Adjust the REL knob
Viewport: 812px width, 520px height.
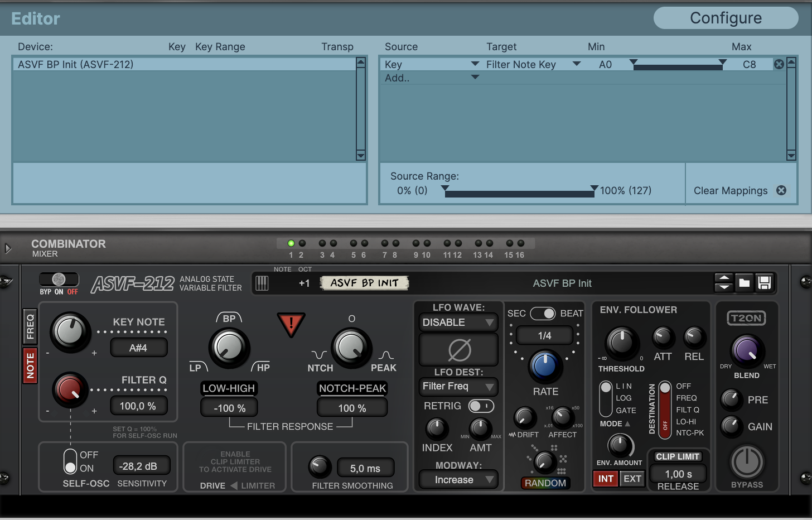click(694, 337)
